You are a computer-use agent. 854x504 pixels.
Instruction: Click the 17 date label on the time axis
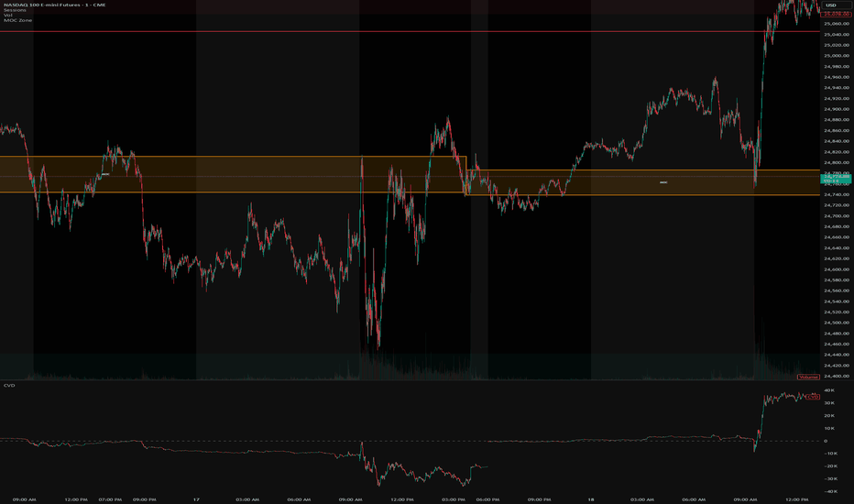point(196,499)
